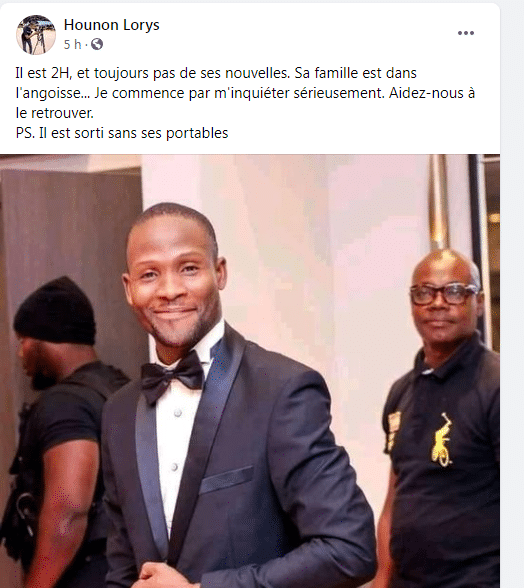Open the three-dot post options menu
This screenshot has height=588, width=524.
click(x=465, y=33)
